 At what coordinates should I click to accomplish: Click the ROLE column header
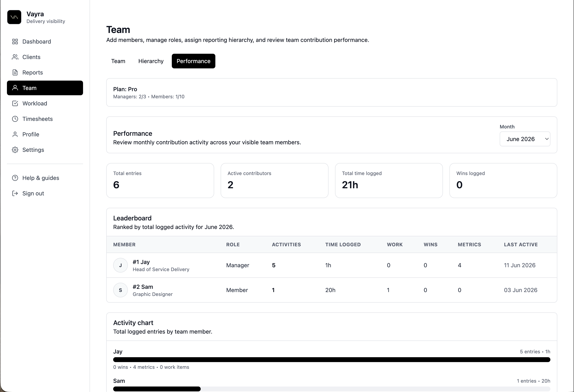(x=233, y=244)
